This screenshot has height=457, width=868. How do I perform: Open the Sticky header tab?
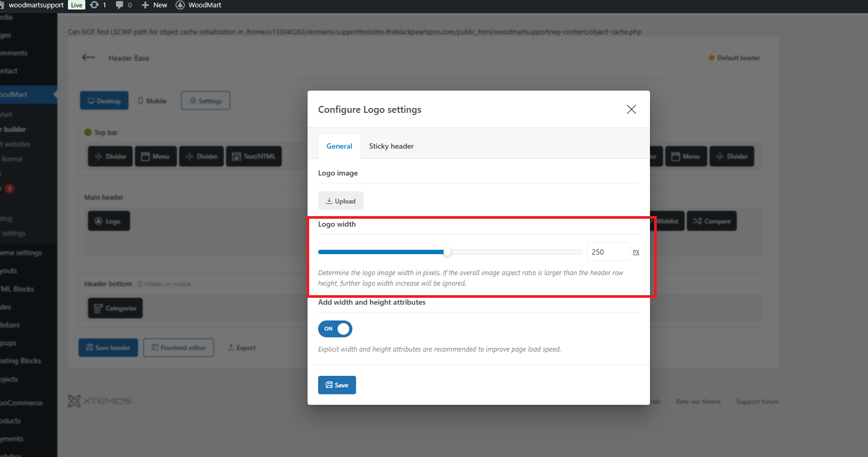391,146
